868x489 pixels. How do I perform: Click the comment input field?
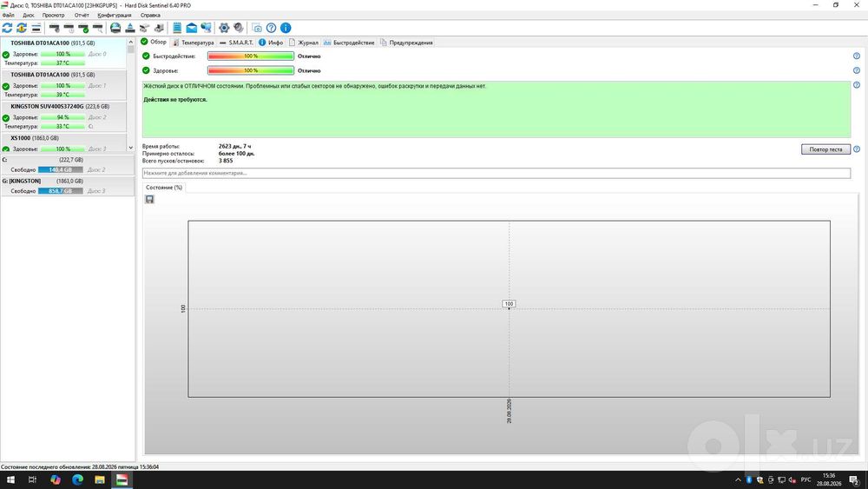[496, 173]
